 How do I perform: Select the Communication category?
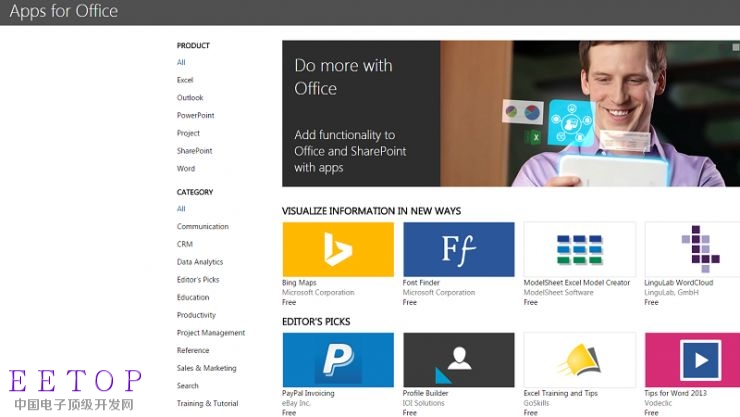tap(203, 226)
